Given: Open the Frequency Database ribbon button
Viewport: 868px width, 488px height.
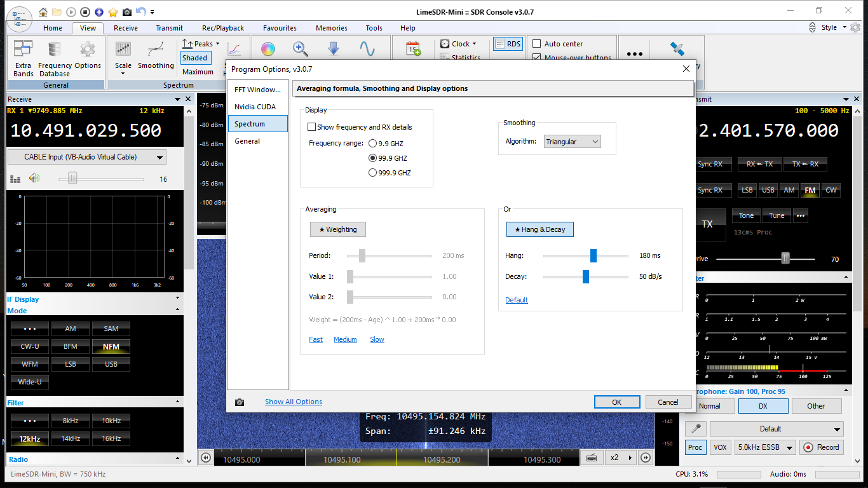Looking at the screenshot, I should (x=55, y=58).
